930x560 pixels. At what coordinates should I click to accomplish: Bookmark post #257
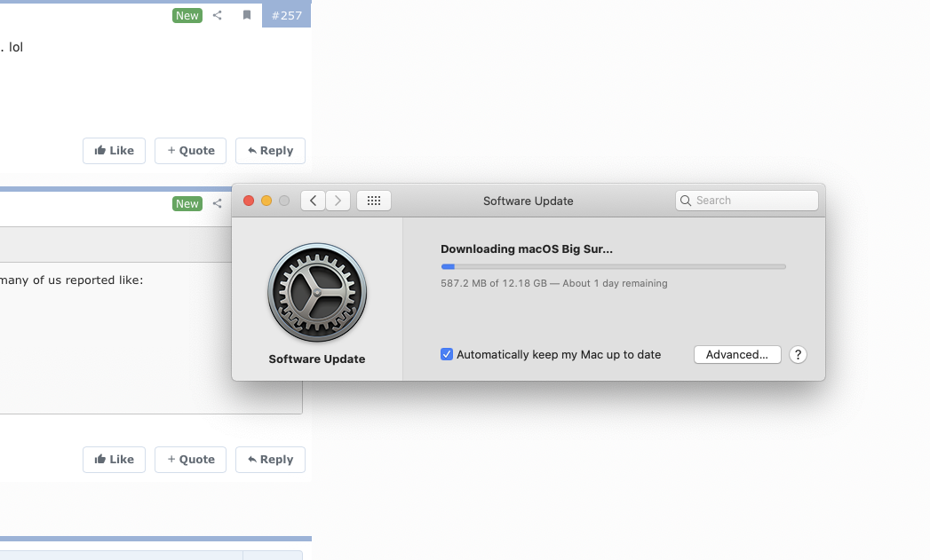[x=247, y=15]
